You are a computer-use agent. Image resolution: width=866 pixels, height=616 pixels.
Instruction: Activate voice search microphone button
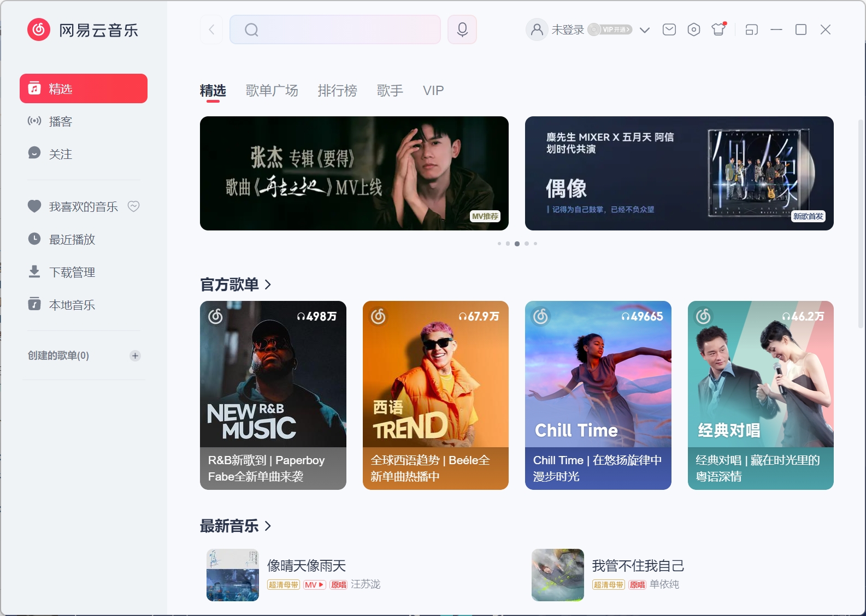coord(462,29)
